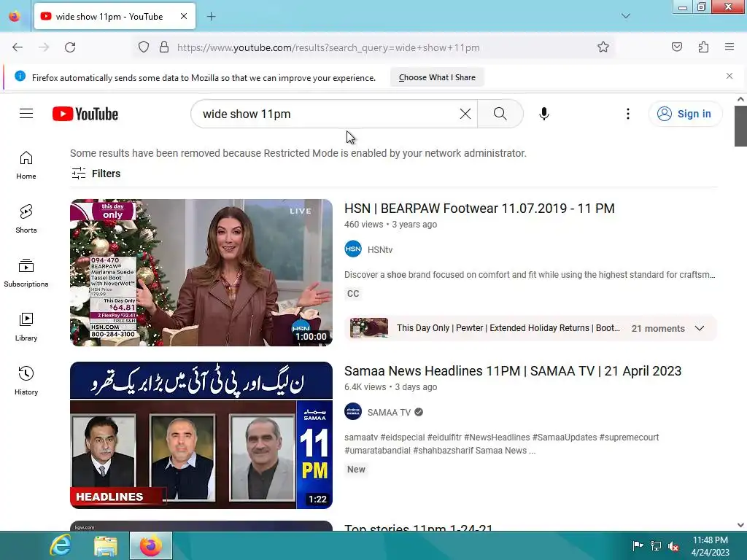Screen dimensions: 747x560
Task: Open Firefox application menu
Action: (729, 47)
